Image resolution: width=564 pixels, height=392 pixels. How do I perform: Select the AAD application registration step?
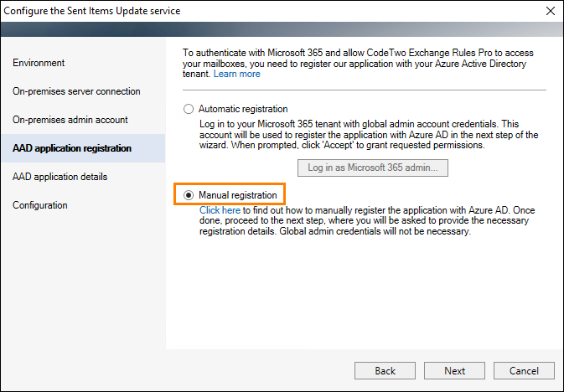(x=83, y=148)
